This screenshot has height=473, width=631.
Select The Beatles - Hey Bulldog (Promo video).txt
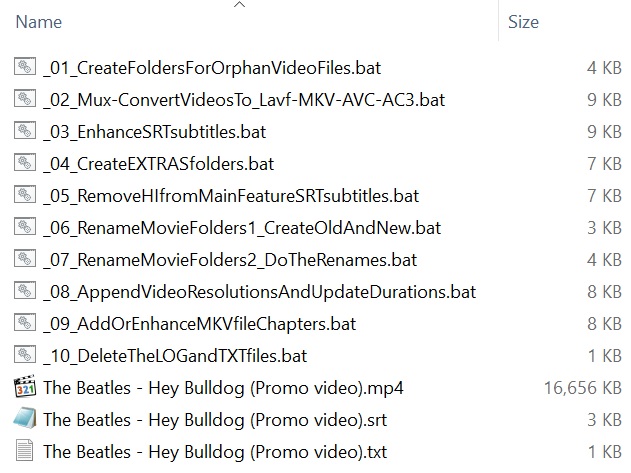click(215, 452)
